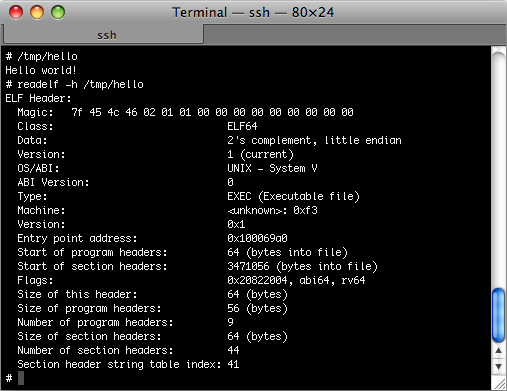The width and height of the screenshot is (507, 391).
Task: Minimize the Terminal using the yellow button
Action: [37, 12]
